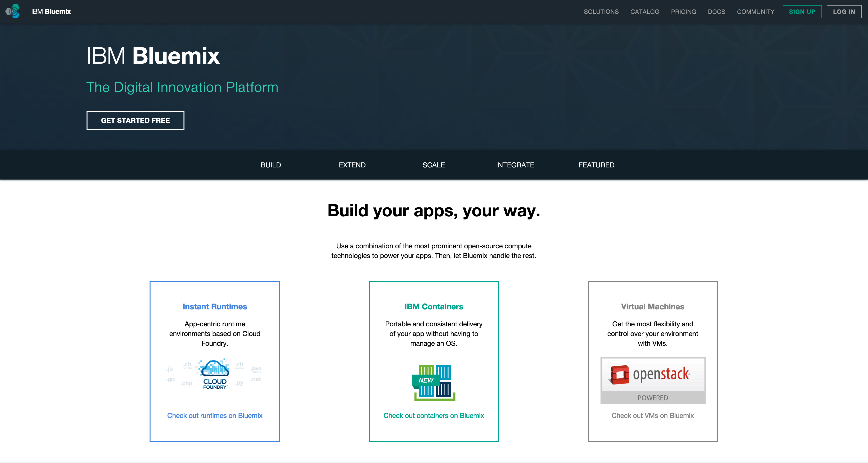Click the .net runtime label

(256, 379)
